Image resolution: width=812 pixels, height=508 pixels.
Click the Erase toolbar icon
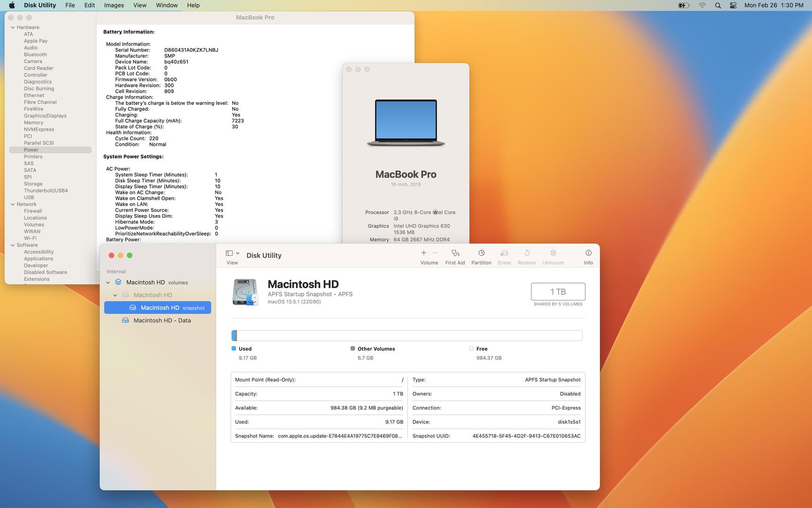(x=504, y=253)
